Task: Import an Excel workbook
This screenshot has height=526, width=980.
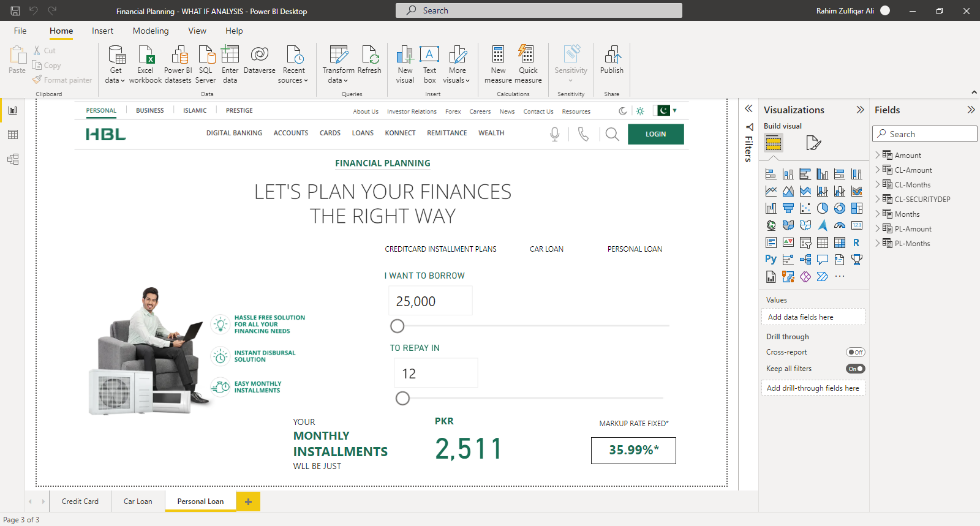Action: [146, 64]
